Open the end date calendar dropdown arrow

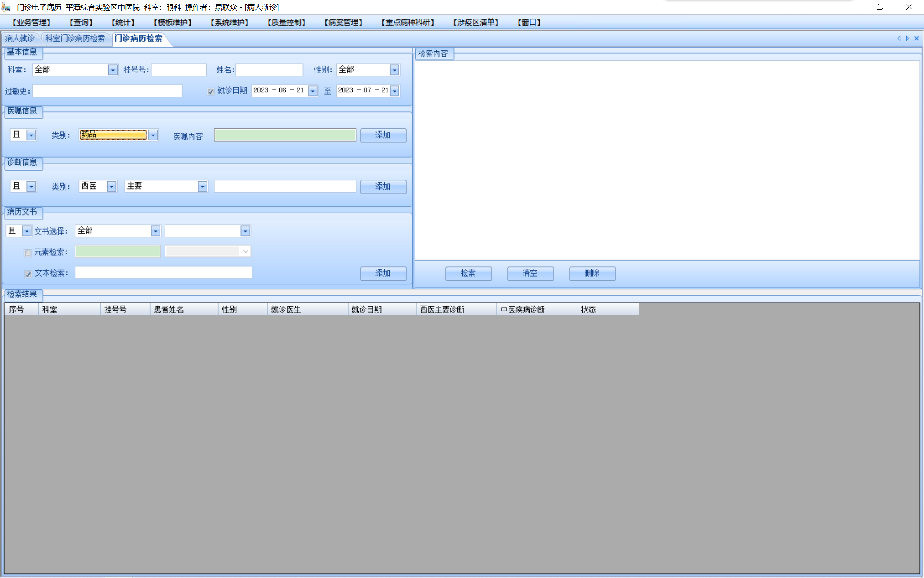(x=395, y=91)
